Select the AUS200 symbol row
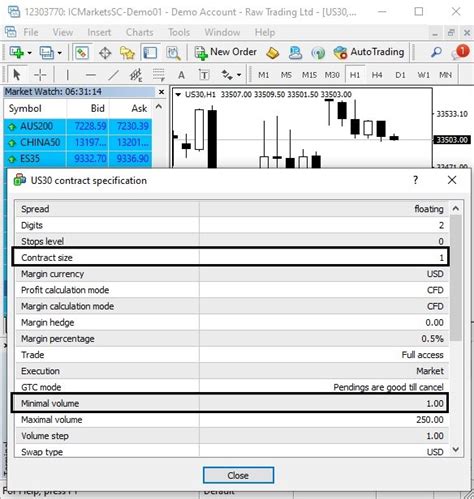Image resolution: width=474 pixels, height=499 pixels. (78, 126)
